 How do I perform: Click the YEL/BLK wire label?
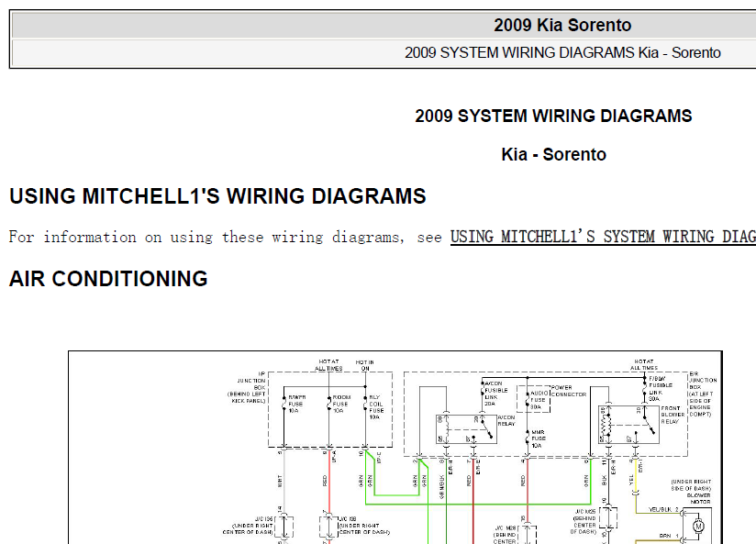tap(660, 509)
